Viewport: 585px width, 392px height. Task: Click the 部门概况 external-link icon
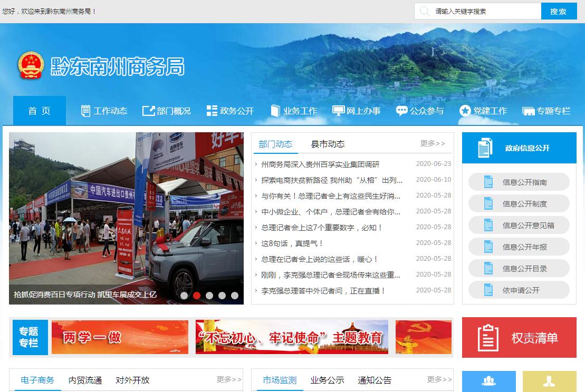click(148, 111)
